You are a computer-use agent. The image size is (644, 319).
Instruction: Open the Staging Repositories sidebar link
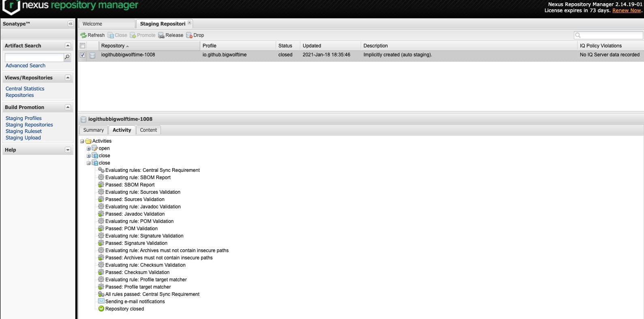coord(29,125)
